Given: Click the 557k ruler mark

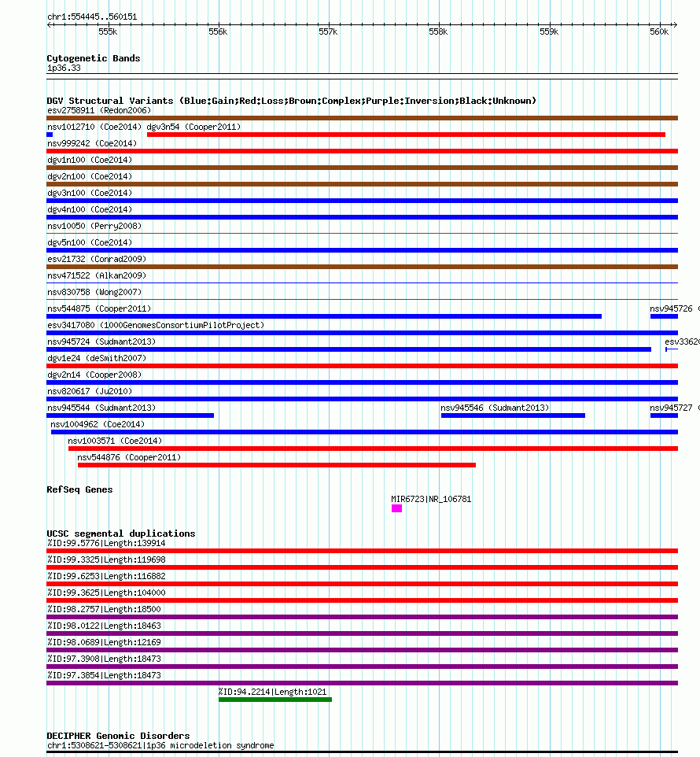Looking at the screenshot, I should 328,31.
